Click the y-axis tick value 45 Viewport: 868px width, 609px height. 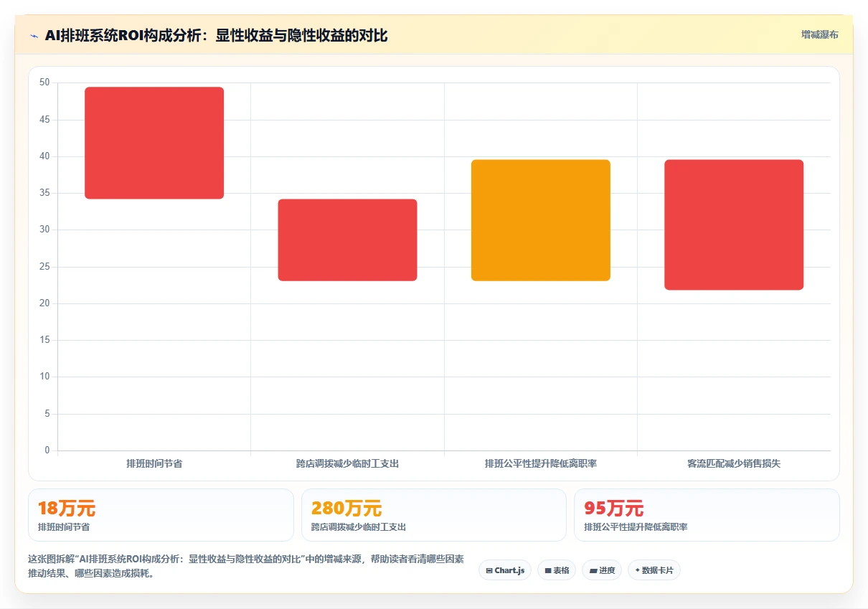44,120
